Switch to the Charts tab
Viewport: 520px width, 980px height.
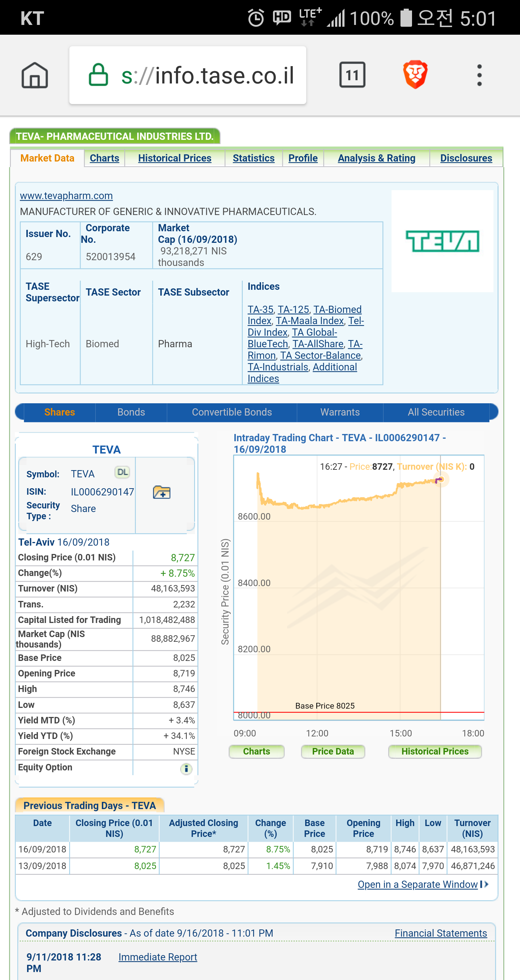pyautogui.click(x=104, y=158)
